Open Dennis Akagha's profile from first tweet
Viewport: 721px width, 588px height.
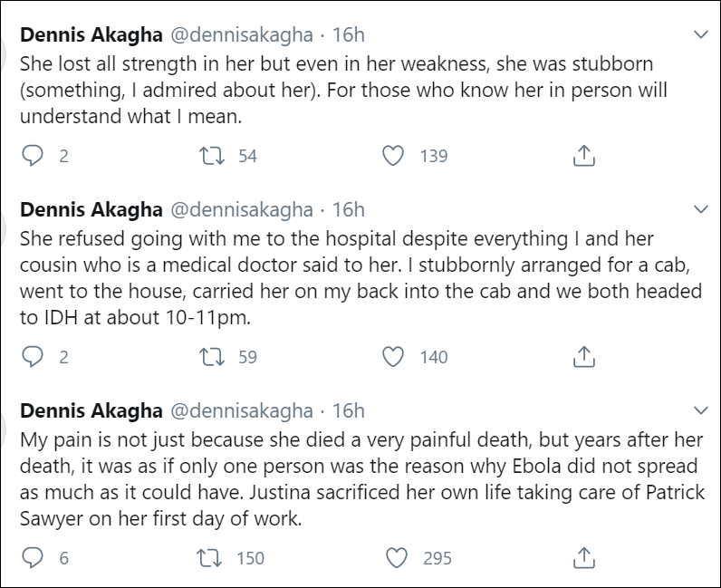(x=91, y=34)
